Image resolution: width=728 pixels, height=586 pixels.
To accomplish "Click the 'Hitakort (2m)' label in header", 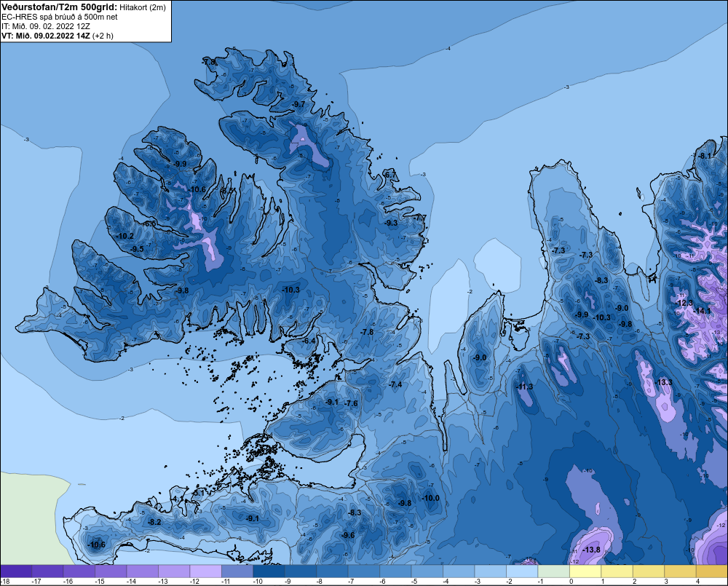I will [x=143, y=7].
